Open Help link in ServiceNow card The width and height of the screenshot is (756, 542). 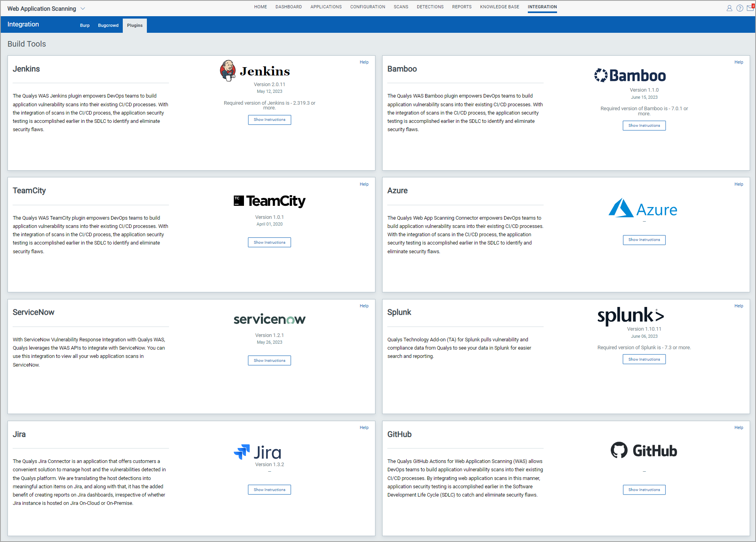pos(364,306)
